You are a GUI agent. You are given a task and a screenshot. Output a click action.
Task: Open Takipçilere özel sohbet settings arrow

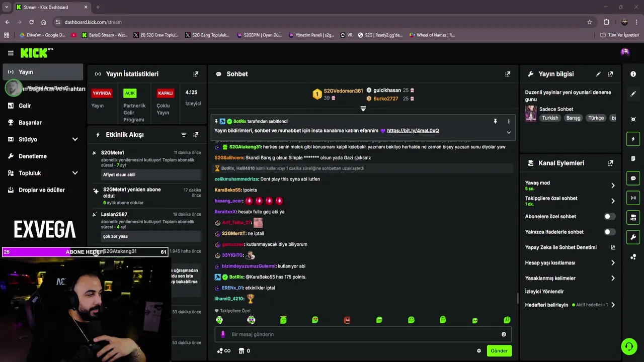click(x=613, y=201)
